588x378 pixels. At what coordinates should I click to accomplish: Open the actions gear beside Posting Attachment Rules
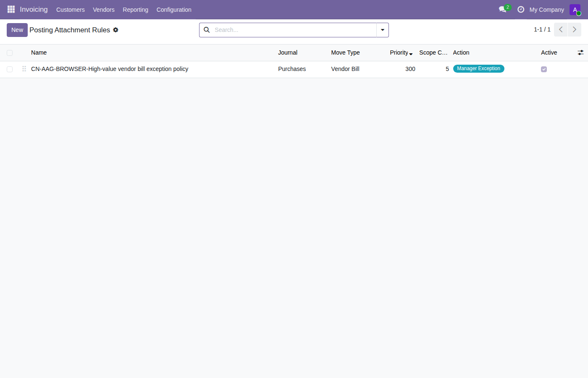(115, 30)
